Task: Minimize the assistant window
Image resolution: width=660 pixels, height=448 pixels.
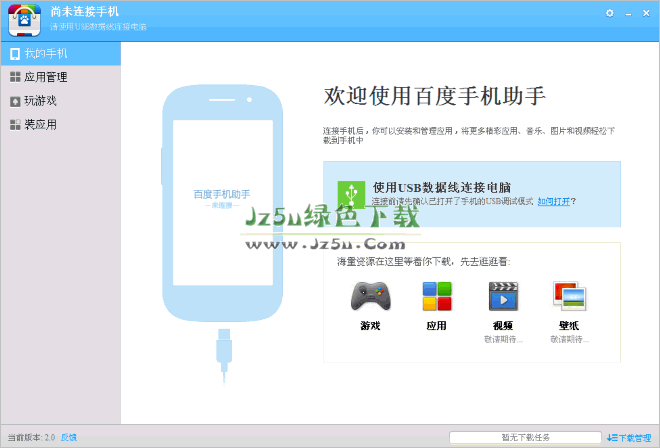Action: click(x=628, y=14)
